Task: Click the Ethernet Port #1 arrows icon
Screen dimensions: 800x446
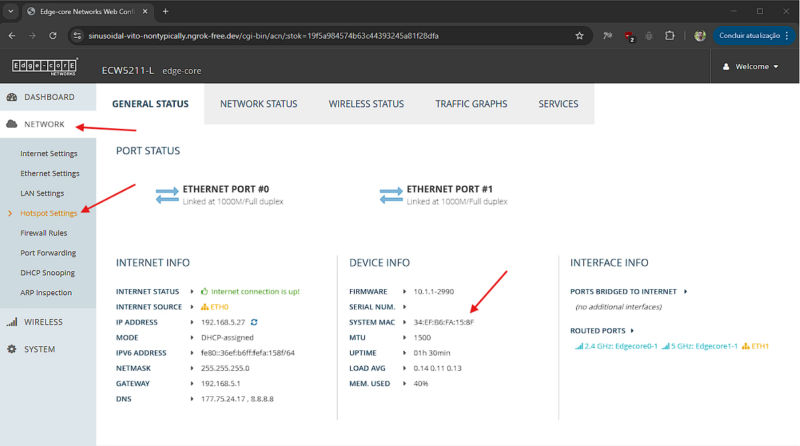Action: coord(391,195)
